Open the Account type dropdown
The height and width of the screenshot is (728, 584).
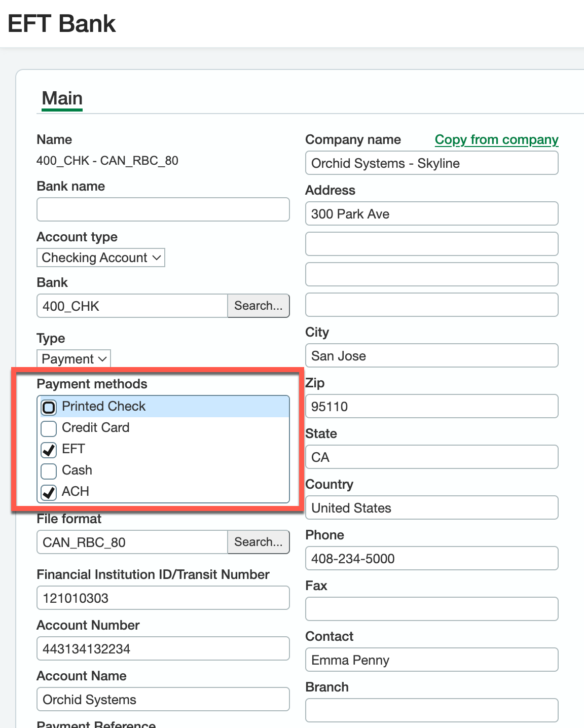101,258
